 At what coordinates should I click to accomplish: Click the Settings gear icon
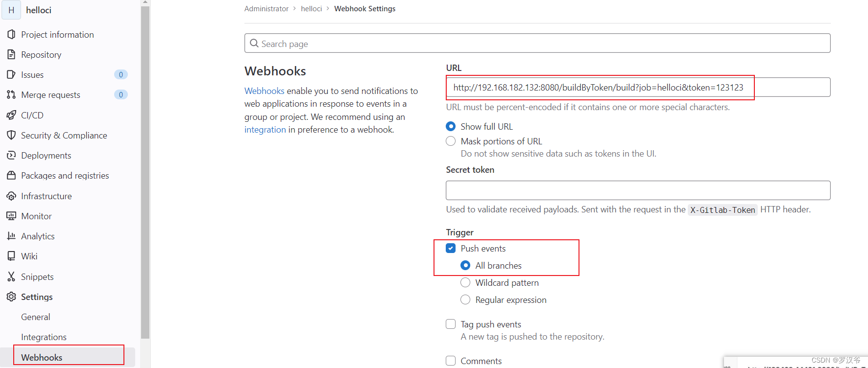(11, 297)
